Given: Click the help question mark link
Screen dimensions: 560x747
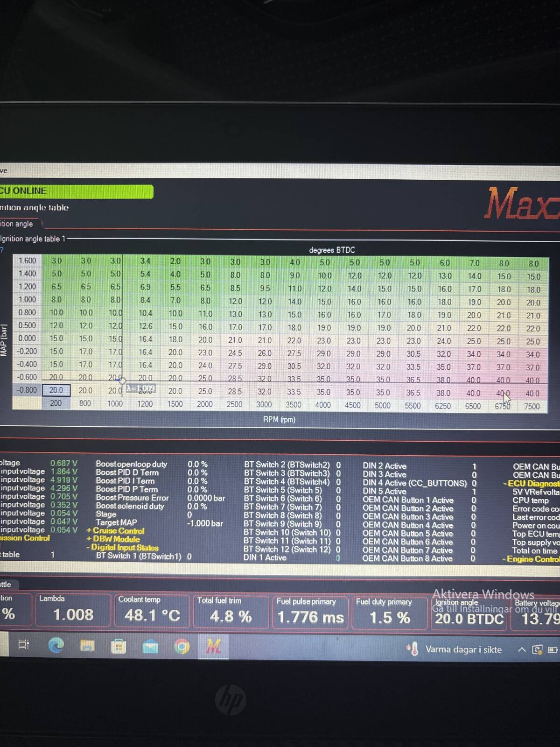Looking at the screenshot, I should (x=2, y=250).
